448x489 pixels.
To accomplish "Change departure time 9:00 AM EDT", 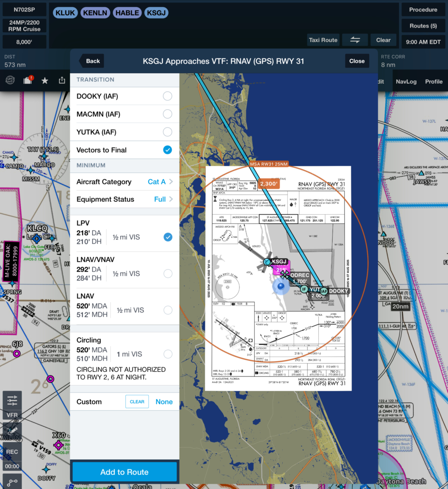I will [x=423, y=42].
